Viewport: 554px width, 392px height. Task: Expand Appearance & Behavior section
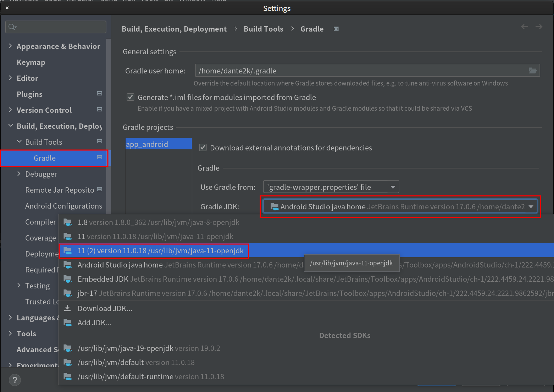[x=10, y=46]
